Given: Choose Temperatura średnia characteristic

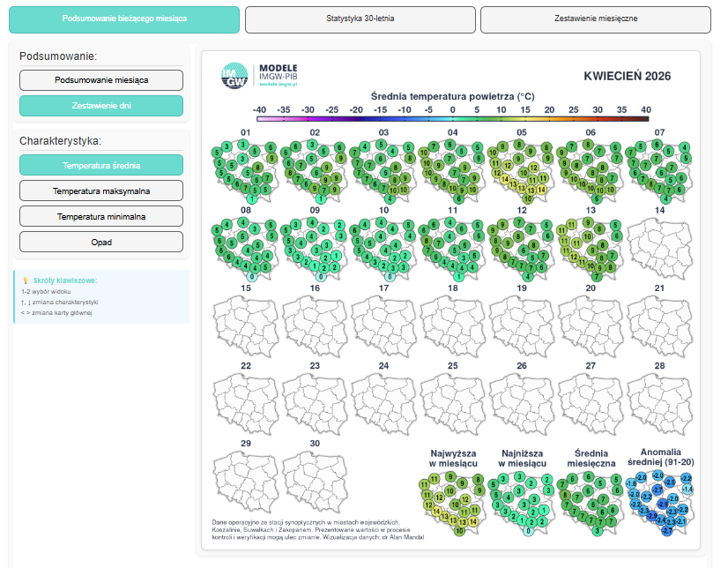Looking at the screenshot, I should (101, 165).
